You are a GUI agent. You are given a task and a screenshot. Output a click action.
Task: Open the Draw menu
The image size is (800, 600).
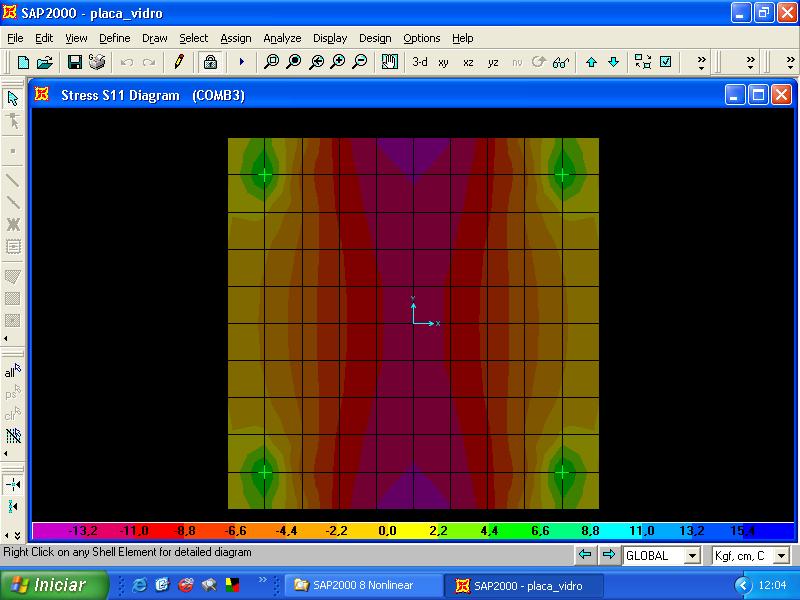tap(155, 38)
